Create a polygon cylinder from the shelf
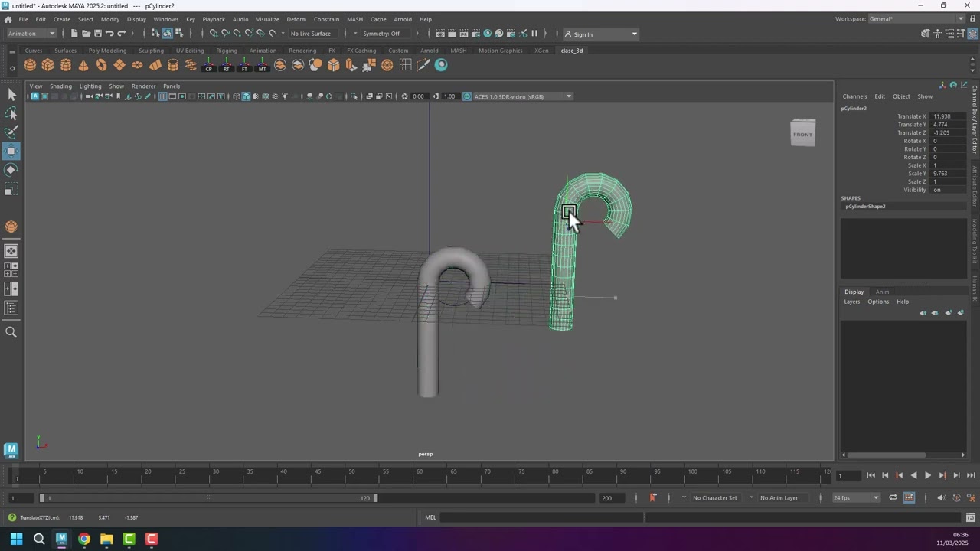Viewport: 980px width, 551px height. click(x=66, y=65)
